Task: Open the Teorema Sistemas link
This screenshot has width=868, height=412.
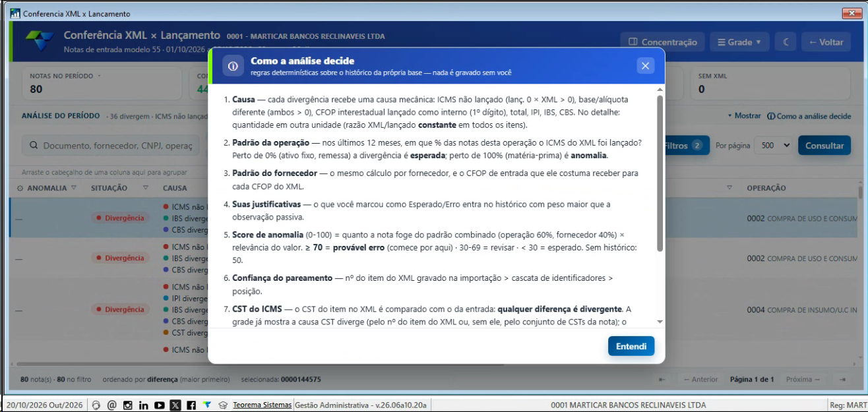Action: click(x=262, y=405)
